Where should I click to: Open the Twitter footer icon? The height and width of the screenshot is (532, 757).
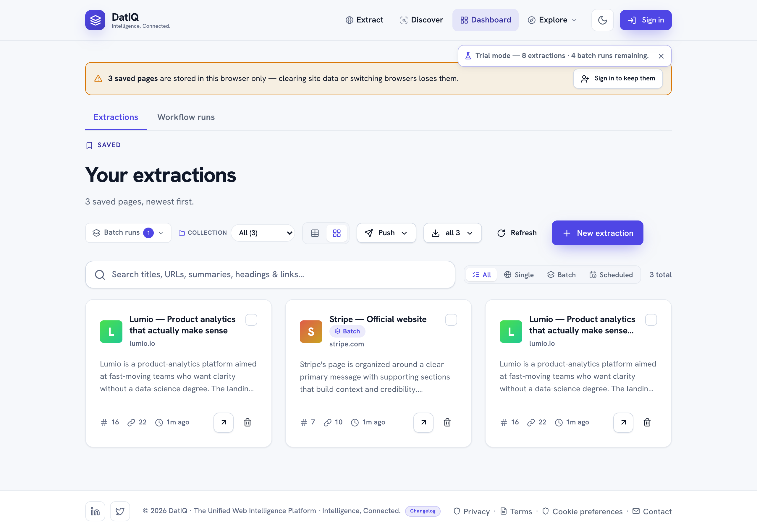[120, 511]
